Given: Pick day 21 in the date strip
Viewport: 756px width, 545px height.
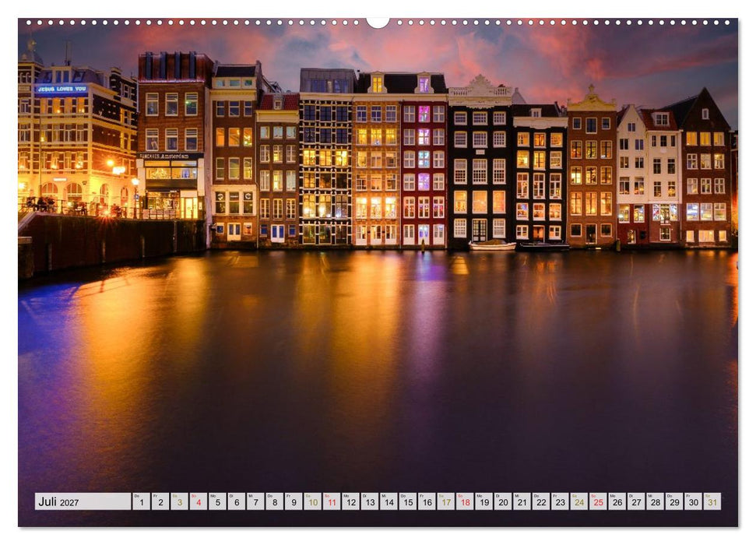Looking at the screenshot, I should point(522,501).
